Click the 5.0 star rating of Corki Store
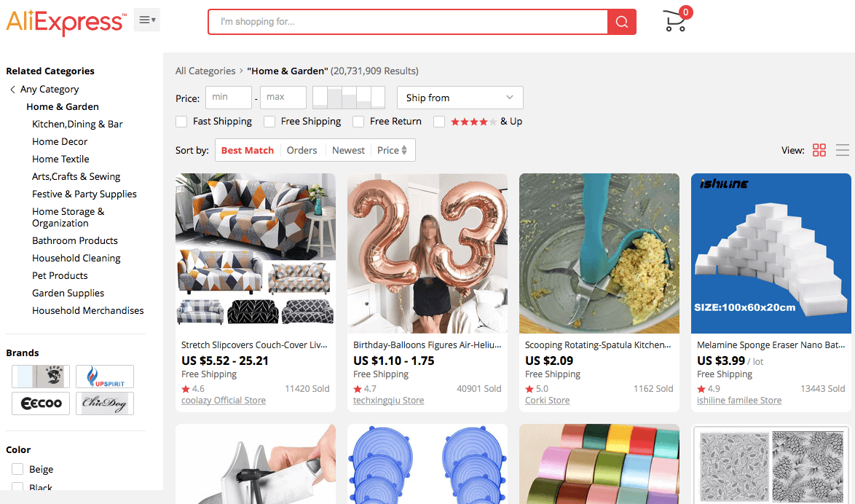This screenshot has width=855, height=504. [x=537, y=388]
